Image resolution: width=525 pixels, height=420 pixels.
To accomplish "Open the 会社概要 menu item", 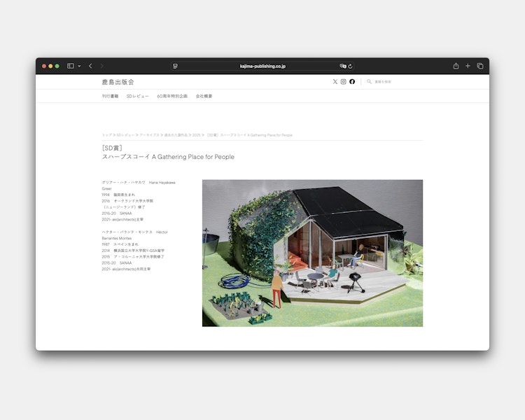I will click(x=204, y=96).
